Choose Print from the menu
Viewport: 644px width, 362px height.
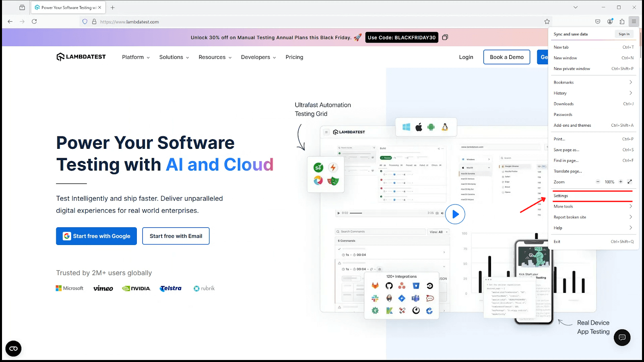[x=593, y=139]
